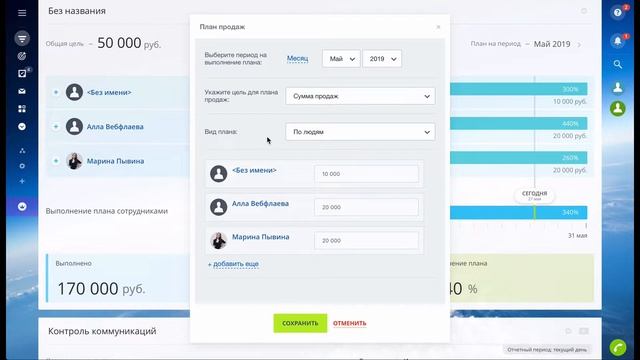Click the funnel CRM icon in sidebar
Image resolution: width=640 pixels, height=360 pixels.
tap(22, 38)
